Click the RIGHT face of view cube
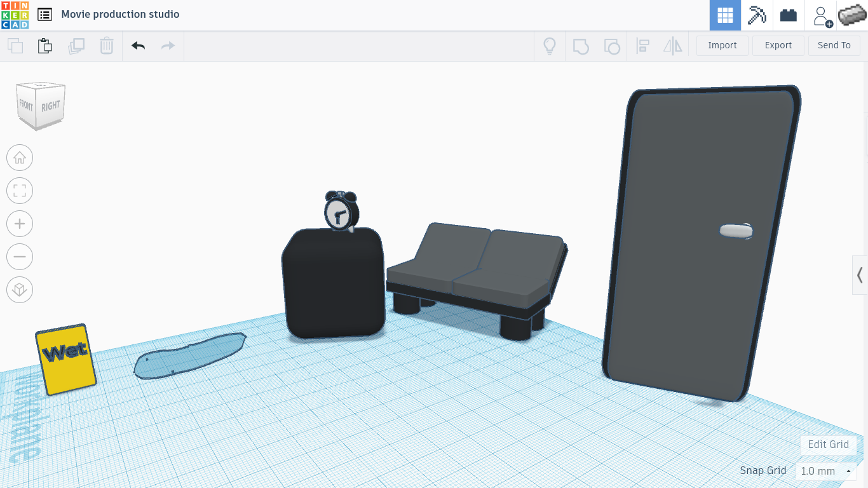The height and width of the screenshot is (488, 868). tap(51, 106)
